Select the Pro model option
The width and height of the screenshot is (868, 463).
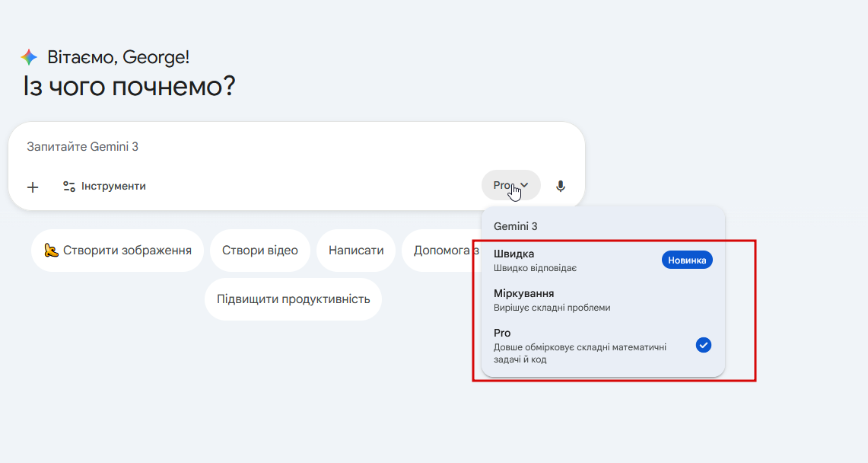pyautogui.click(x=603, y=346)
